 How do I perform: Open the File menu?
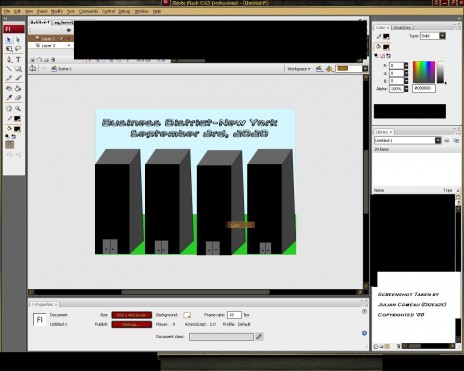pos(7,11)
